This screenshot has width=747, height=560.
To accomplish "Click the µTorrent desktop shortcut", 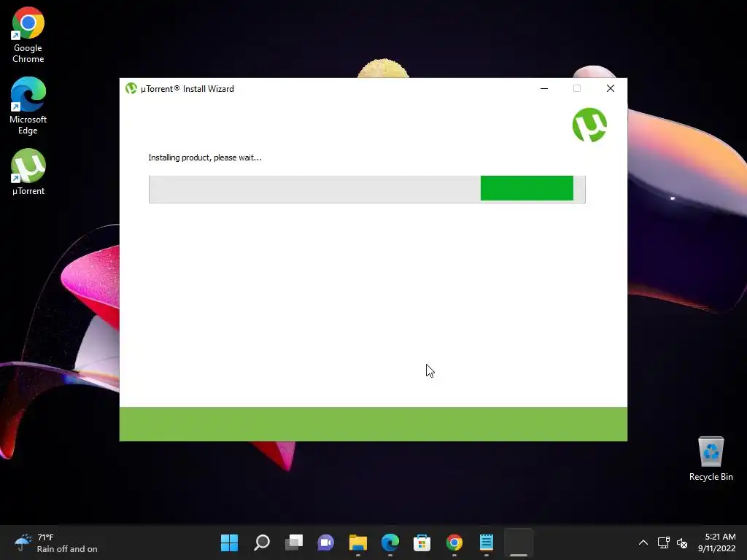I will (x=28, y=171).
